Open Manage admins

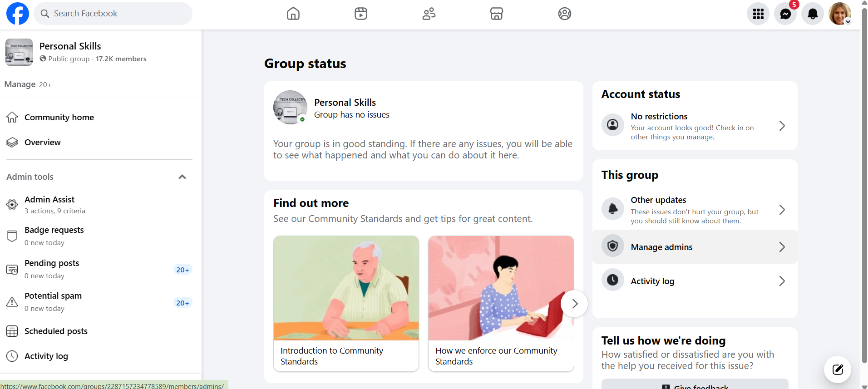[x=695, y=247]
